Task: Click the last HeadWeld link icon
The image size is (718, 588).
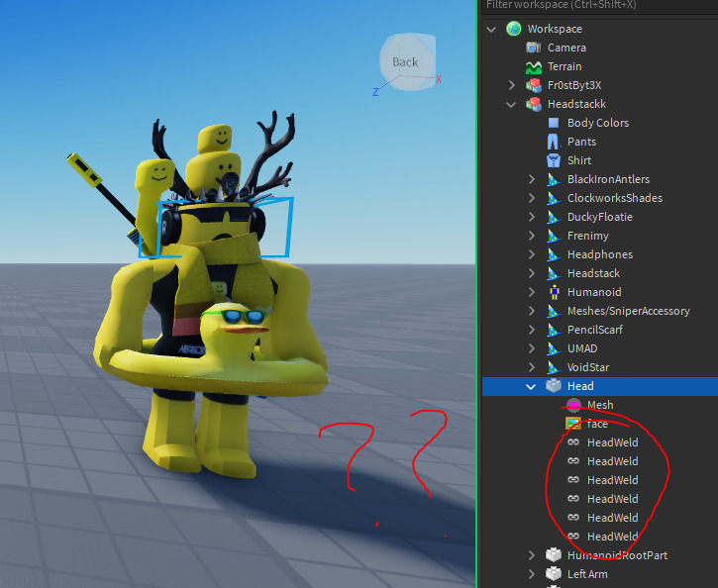Action: coord(573,536)
